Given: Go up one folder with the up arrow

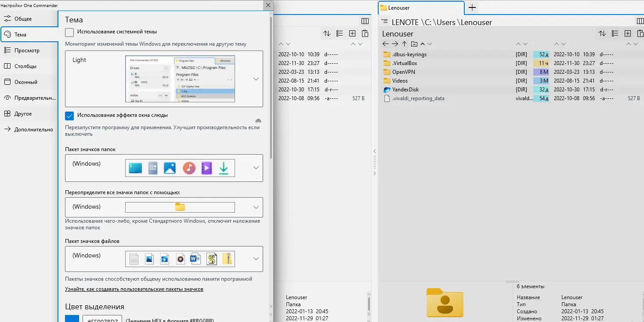Looking at the screenshot, I should tap(405, 44).
